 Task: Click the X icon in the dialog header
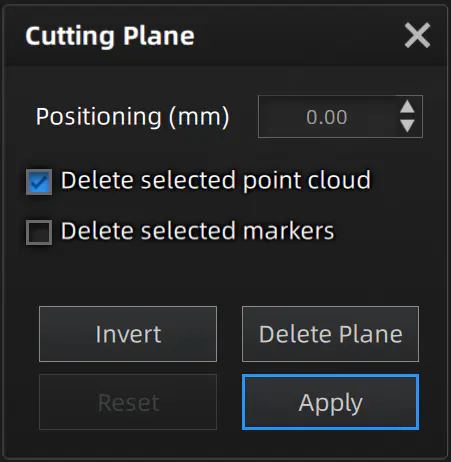click(x=417, y=35)
